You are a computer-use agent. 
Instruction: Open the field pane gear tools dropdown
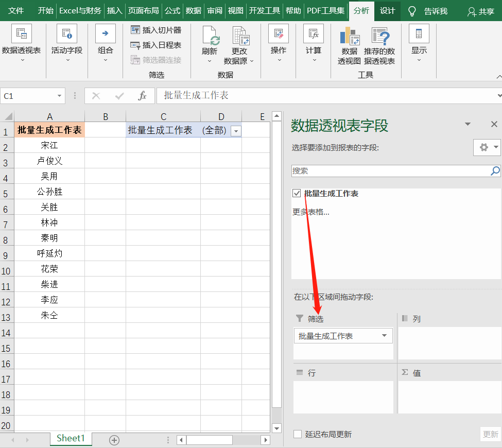tap(487, 147)
